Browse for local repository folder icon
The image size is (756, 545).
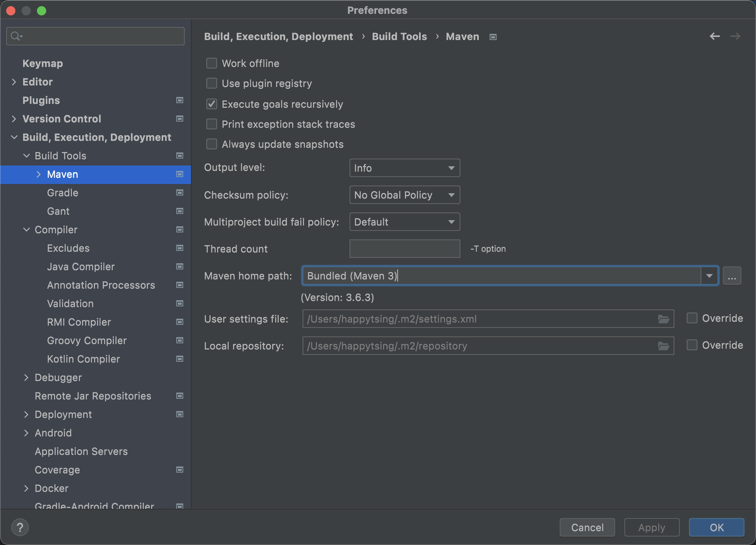(664, 346)
